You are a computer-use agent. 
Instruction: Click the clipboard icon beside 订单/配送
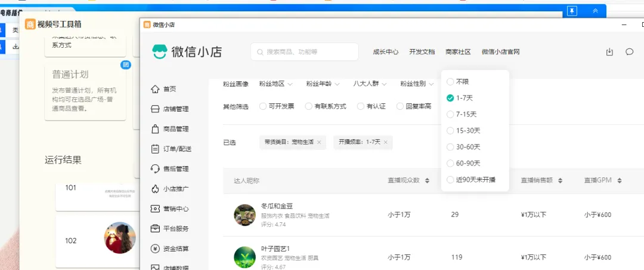[x=155, y=149]
